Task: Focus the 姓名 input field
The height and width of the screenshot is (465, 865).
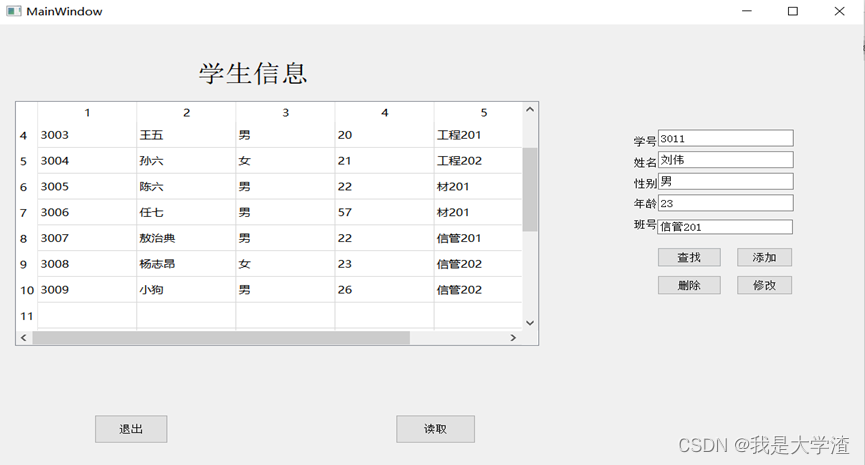Action: pyautogui.click(x=725, y=160)
